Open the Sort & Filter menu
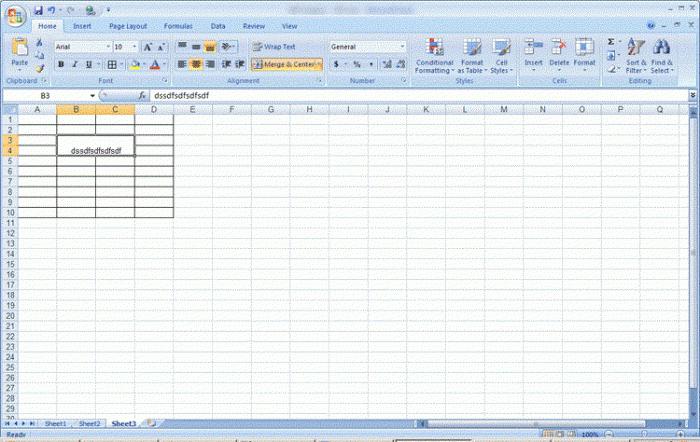This screenshot has width=700, height=442. (636, 56)
